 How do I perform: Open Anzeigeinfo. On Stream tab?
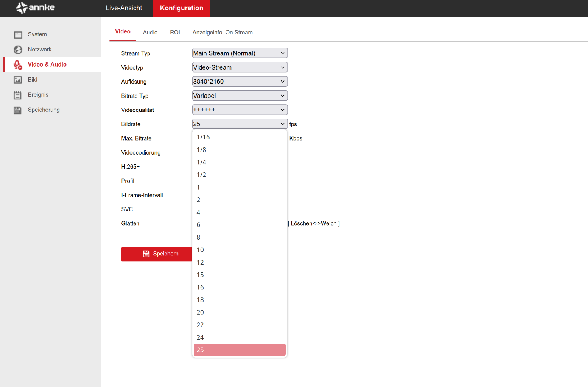click(222, 33)
